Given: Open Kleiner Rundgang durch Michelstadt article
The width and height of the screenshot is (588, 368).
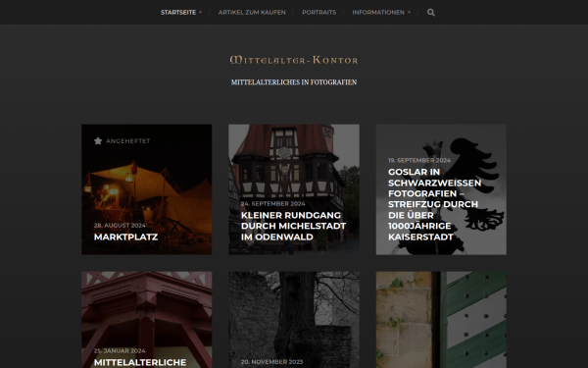Looking at the screenshot, I should coord(293,226).
